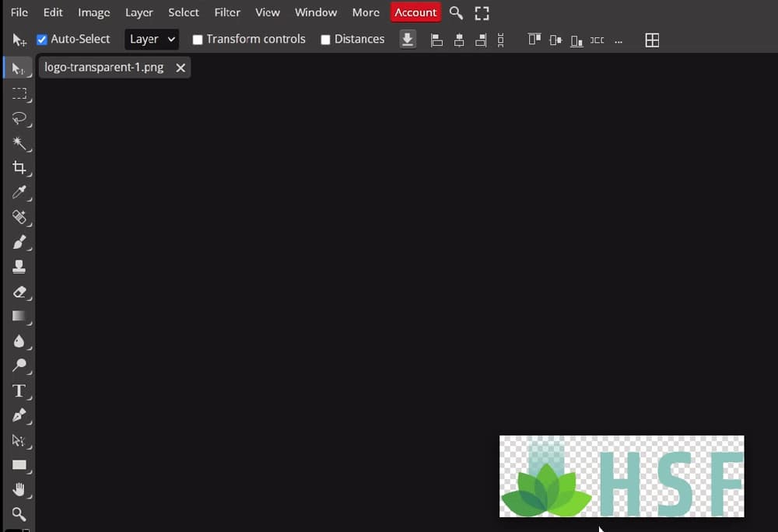Viewport: 778px width, 532px height.
Task: Select the Rectangle Select tool
Action: click(19, 93)
